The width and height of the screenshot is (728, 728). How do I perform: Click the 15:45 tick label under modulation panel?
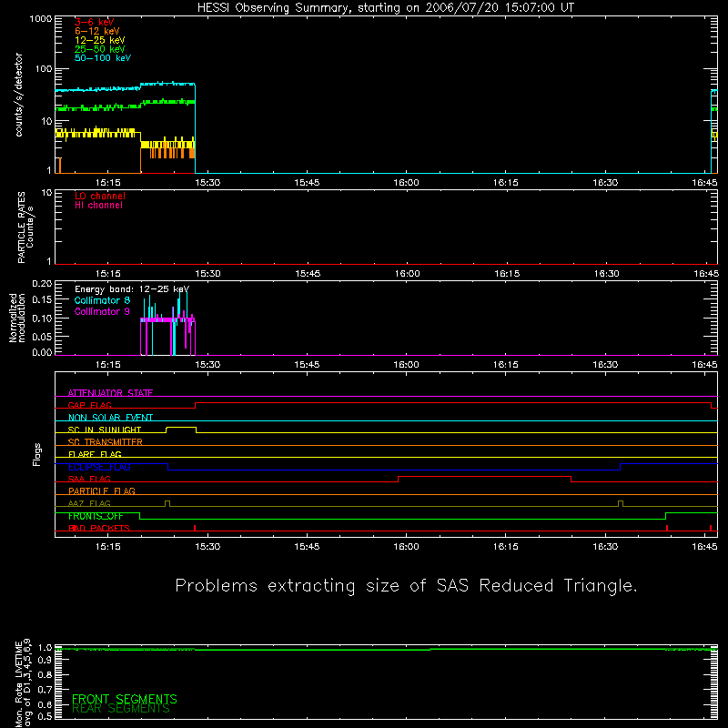[307, 365]
